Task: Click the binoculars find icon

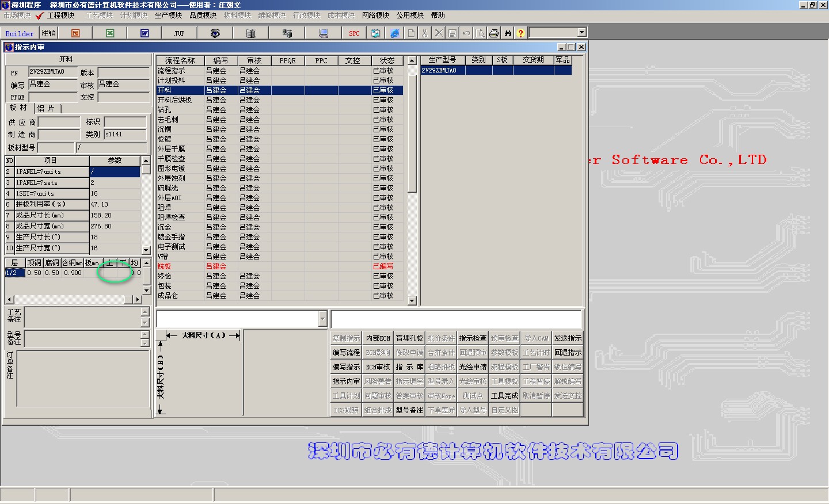Action: [x=508, y=33]
